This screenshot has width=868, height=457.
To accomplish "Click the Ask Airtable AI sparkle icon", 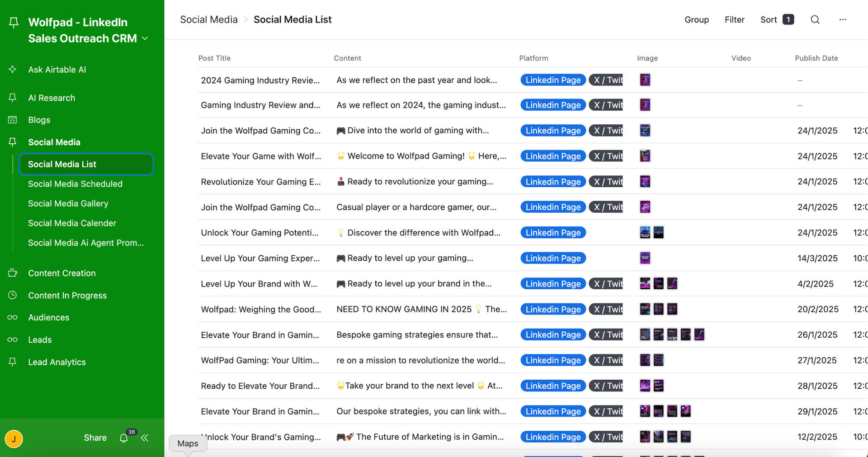I will [13, 70].
